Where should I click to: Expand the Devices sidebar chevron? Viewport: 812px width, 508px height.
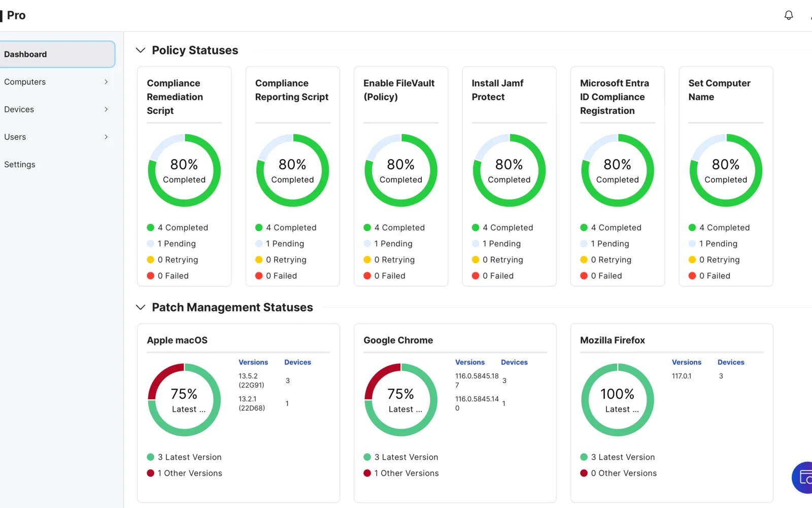point(106,109)
